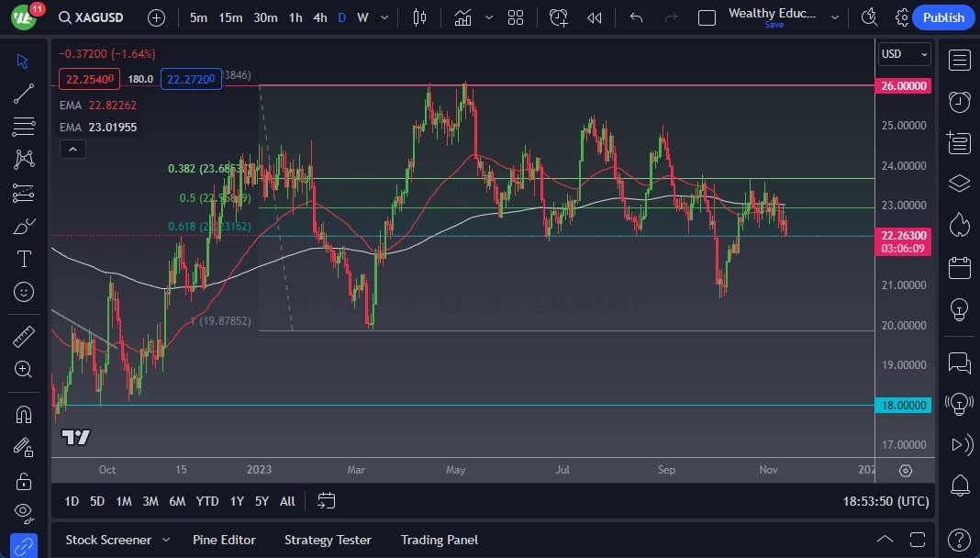The image size is (980, 558).
Task: Hide all drawings with eye icon
Action: click(x=24, y=512)
